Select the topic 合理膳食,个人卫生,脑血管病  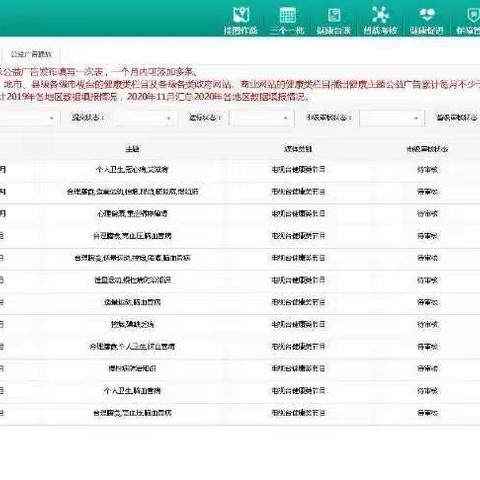tap(132, 347)
